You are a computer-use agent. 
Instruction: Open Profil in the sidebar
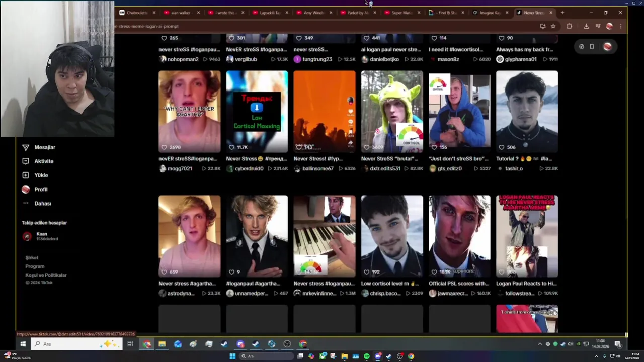click(x=35, y=190)
